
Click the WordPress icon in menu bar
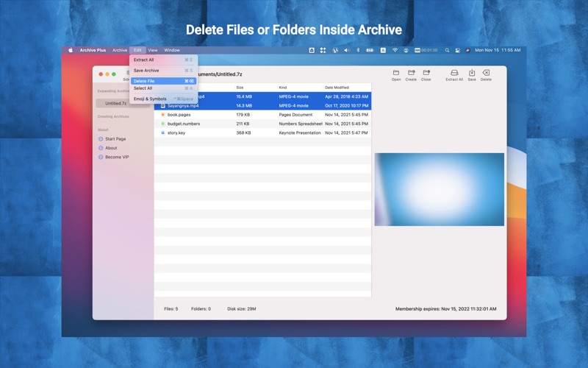(335, 50)
